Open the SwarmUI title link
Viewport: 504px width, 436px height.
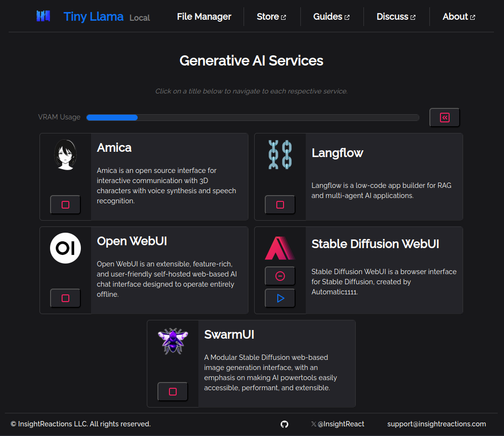pyautogui.click(x=229, y=335)
